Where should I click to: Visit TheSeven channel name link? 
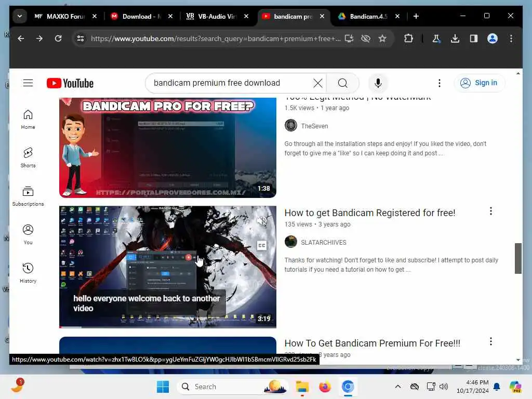(314, 126)
